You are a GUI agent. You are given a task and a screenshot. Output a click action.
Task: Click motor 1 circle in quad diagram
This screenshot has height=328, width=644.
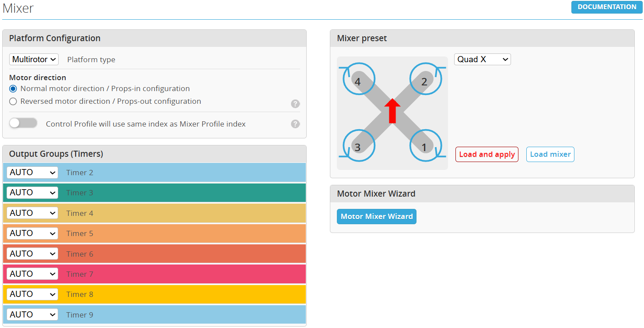pos(426,145)
